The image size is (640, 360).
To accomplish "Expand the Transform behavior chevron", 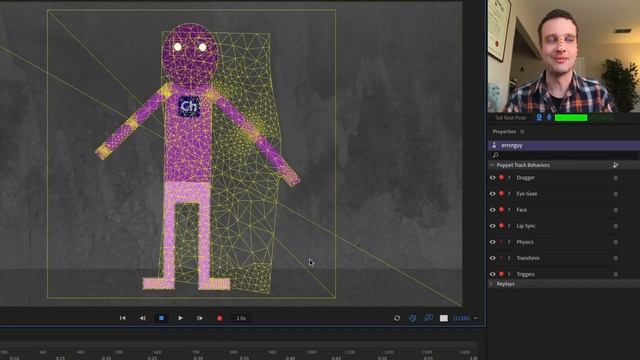I will click(509, 258).
